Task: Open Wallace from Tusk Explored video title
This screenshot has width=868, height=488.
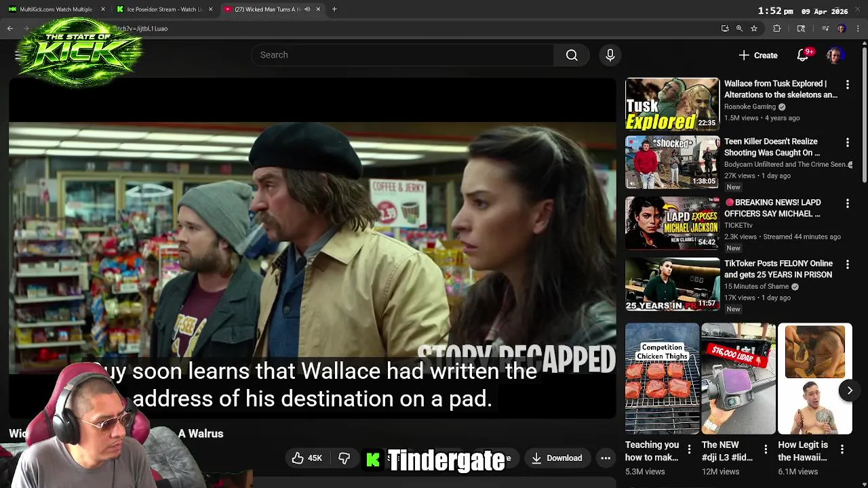Action: point(781,89)
